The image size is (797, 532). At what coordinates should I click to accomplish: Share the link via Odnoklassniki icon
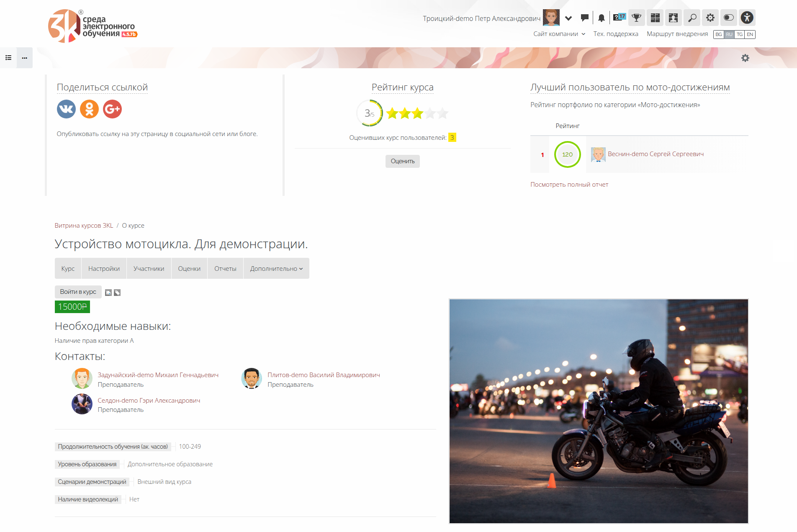pyautogui.click(x=89, y=109)
